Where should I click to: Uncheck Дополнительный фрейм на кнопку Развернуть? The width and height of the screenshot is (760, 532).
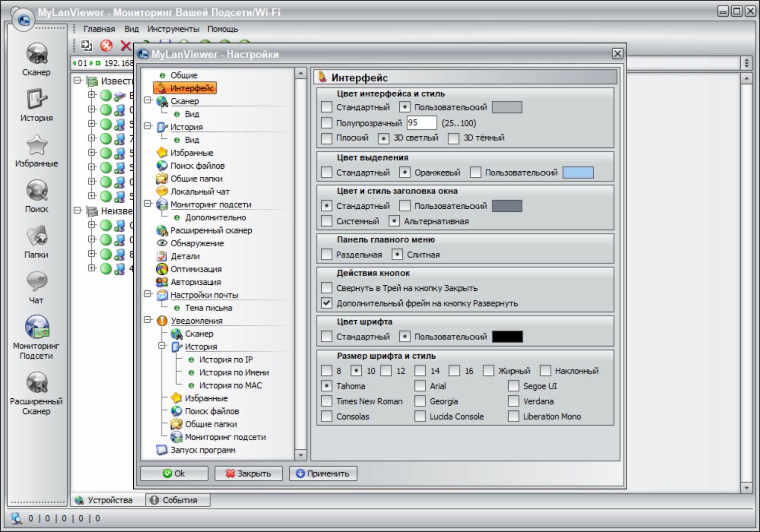click(327, 303)
